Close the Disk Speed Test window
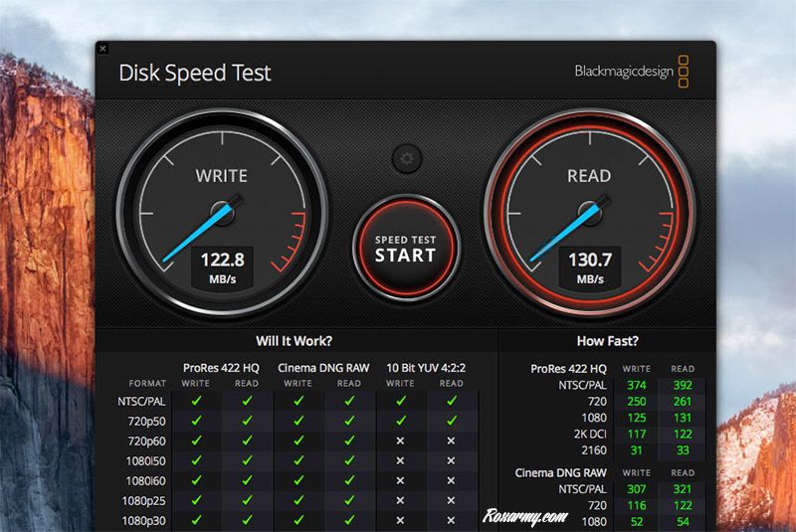The height and width of the screenshot is (532, 796). [103, 48]
